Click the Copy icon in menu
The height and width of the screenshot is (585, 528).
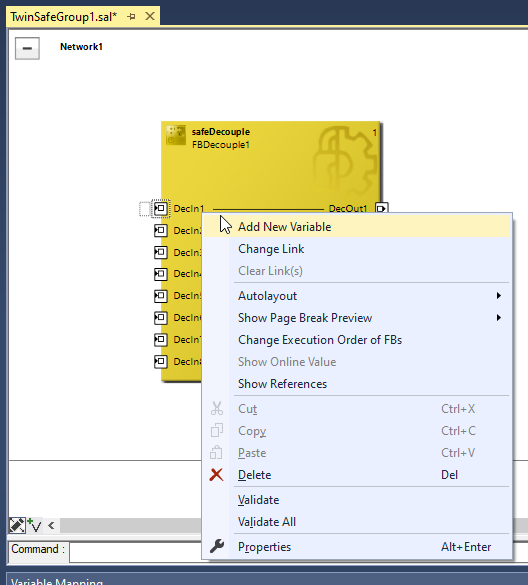(217, 431)
